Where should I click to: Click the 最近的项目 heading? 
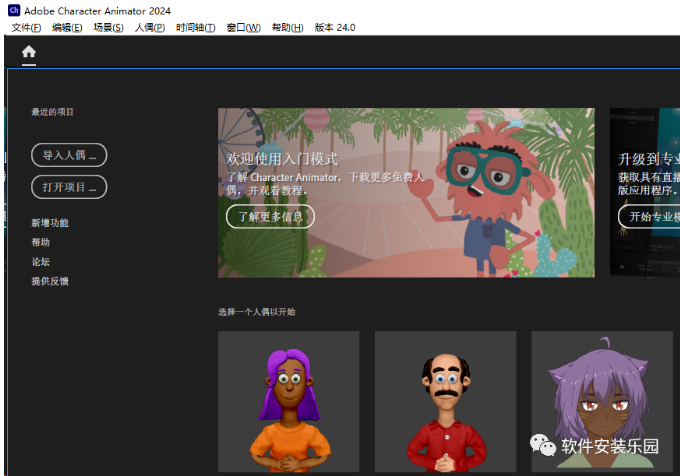pyautogui.click(x=52, y=112)
